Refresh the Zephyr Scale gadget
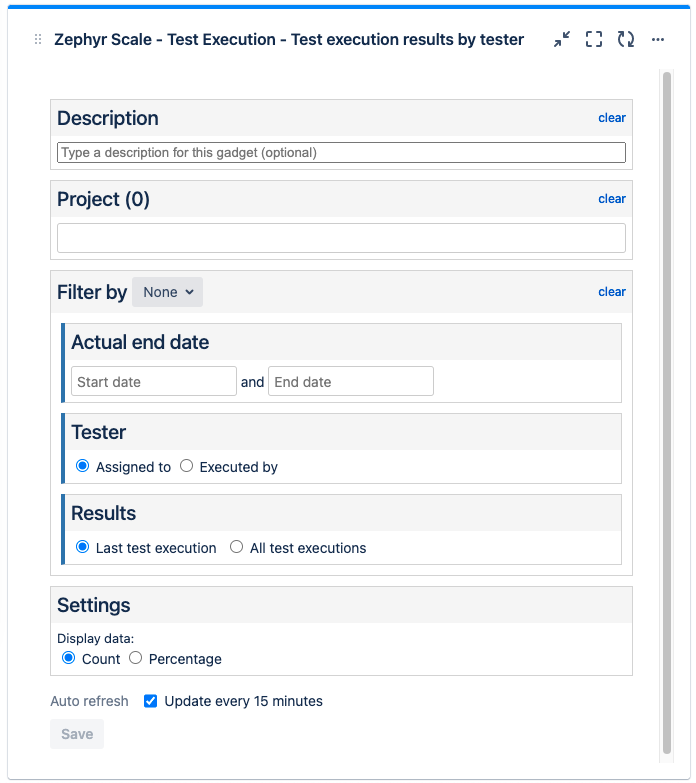696x783 pixels. click(x=626, y=40)
